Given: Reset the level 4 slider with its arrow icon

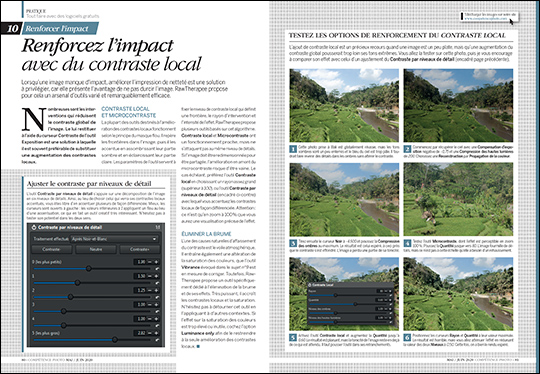Looking at the screenshot, I should point(157,325).
